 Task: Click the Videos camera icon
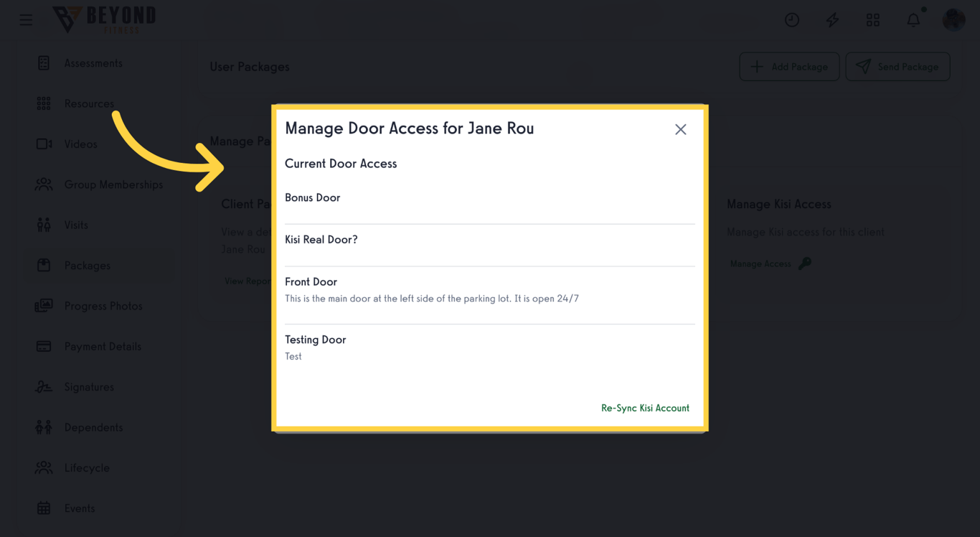click(44, 144)
